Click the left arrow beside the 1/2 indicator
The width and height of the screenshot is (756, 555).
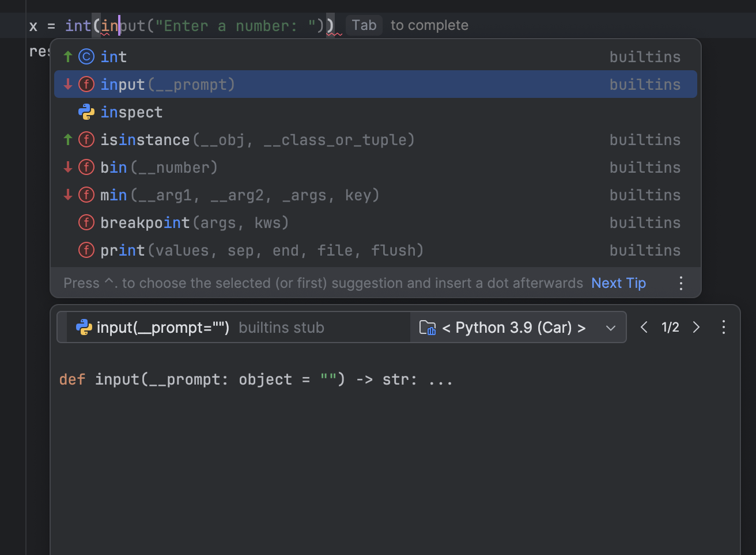pos(644,327)
